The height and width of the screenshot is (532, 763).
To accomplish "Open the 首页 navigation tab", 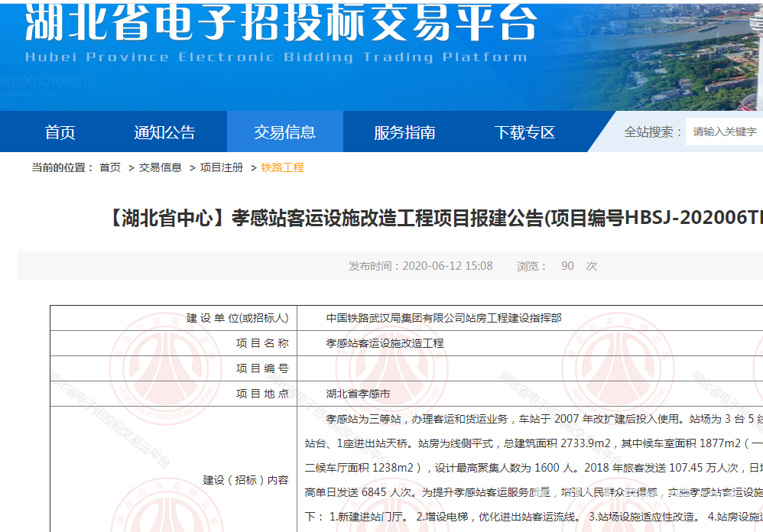I will [60, 132].
